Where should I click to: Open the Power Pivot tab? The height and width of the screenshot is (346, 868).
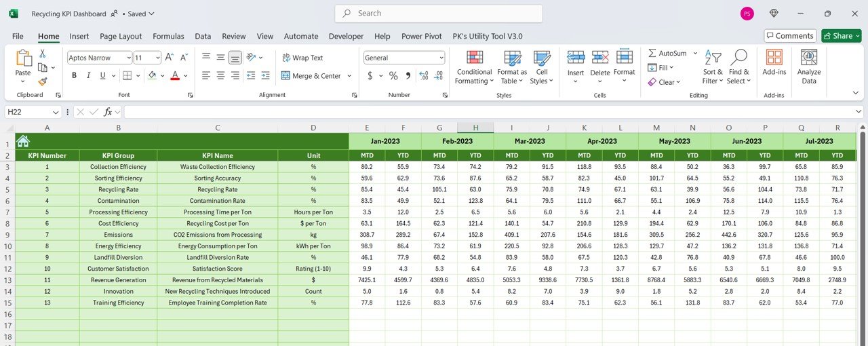[x=421, y=36]
